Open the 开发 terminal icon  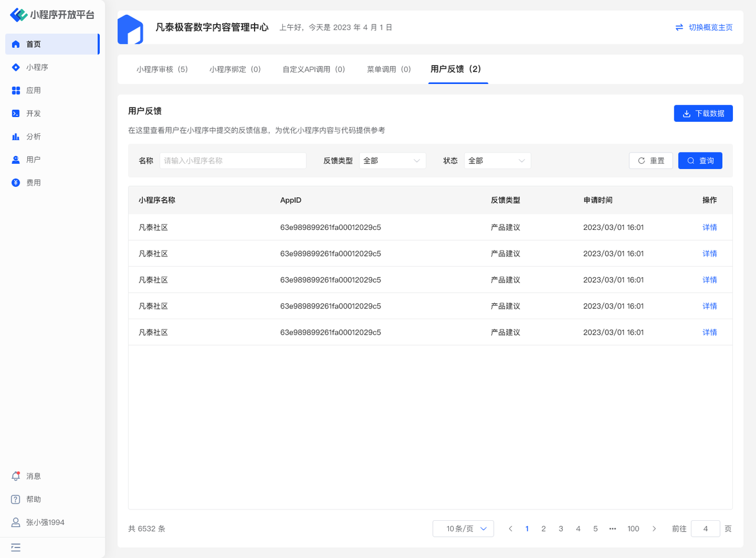[x=16, y=113]
